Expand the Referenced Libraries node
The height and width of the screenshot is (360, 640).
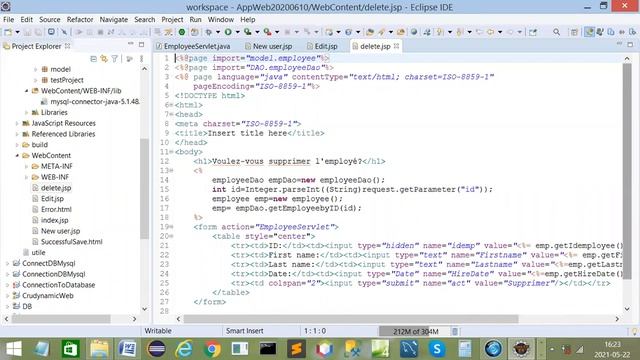pos(17,134)
